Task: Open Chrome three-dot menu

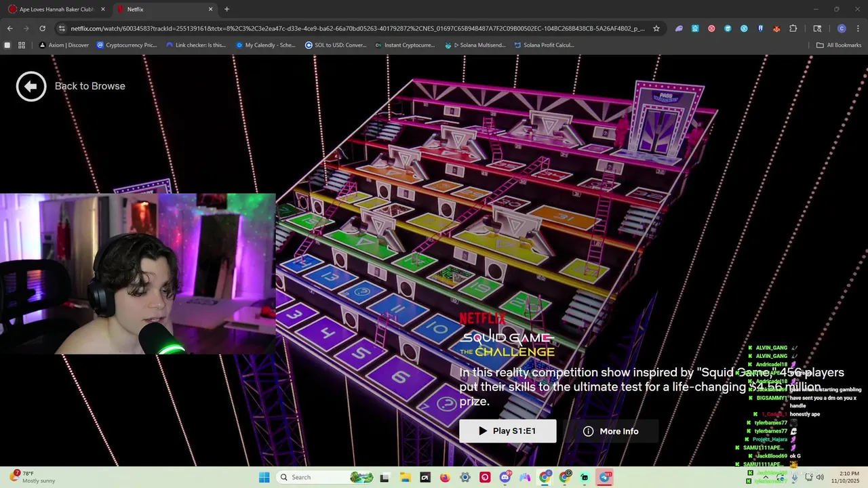Action: tap(858, 28)
